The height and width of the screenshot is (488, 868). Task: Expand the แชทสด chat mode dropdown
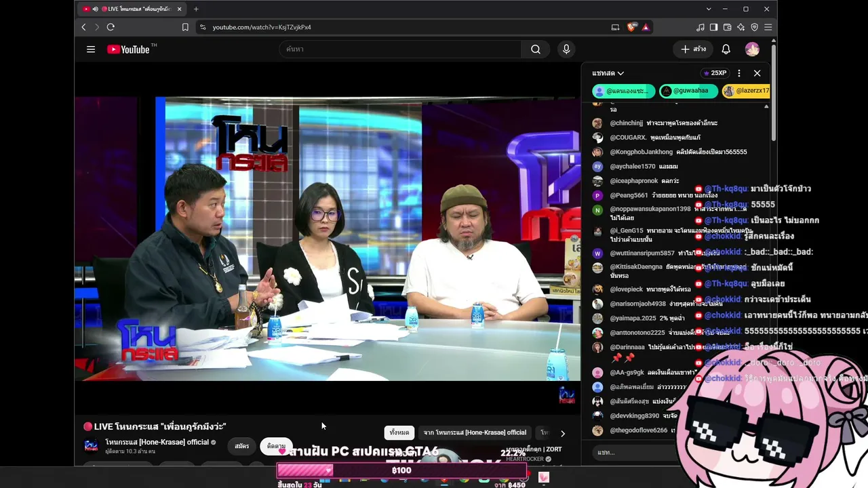coord(608,73)
